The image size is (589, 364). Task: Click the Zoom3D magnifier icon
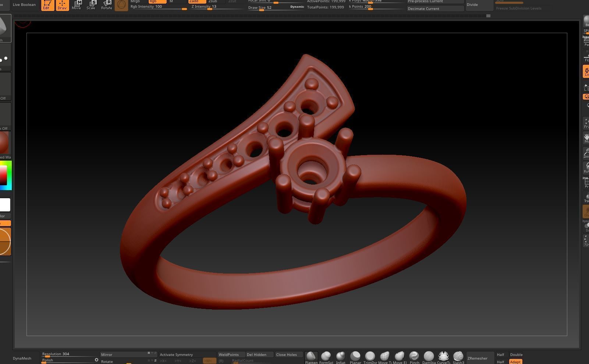tap(586, 153)
